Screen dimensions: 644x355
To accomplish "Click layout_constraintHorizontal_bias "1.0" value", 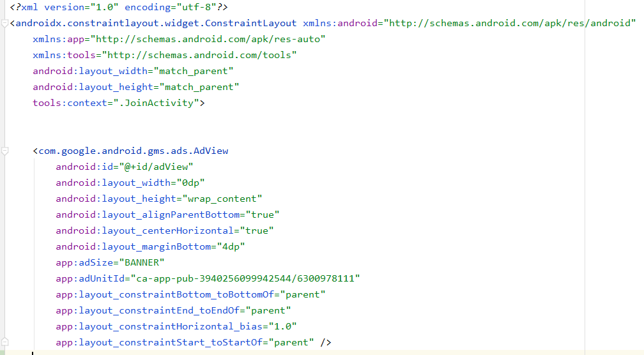I will (x=282, y=327).
